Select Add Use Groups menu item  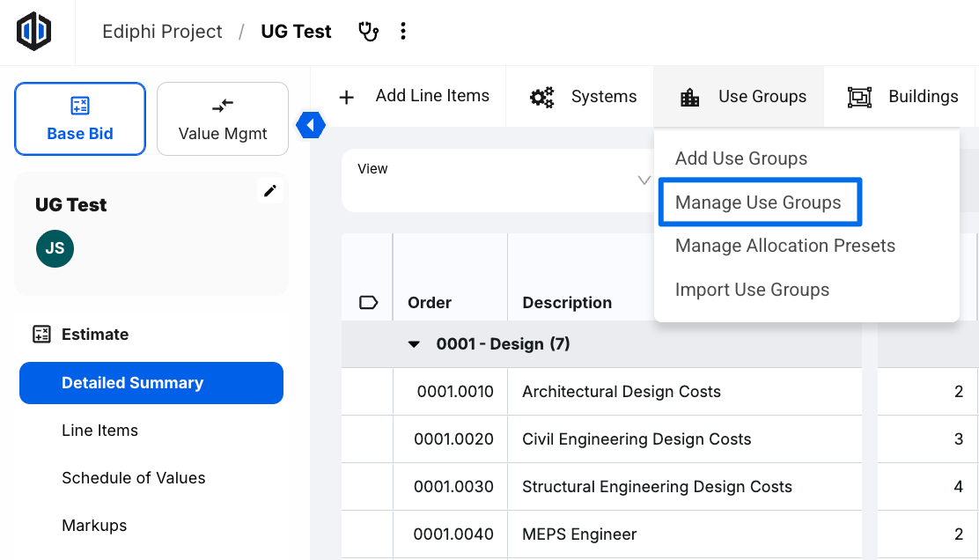[x=741, y=158]
